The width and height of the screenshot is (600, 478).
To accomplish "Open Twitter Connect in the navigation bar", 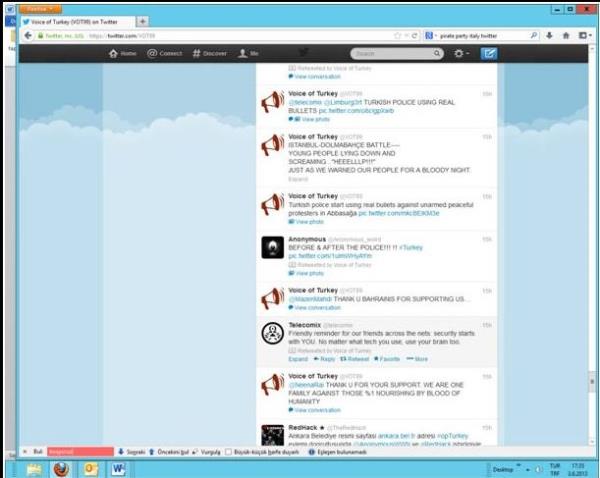I will click(x=165, y=54).
